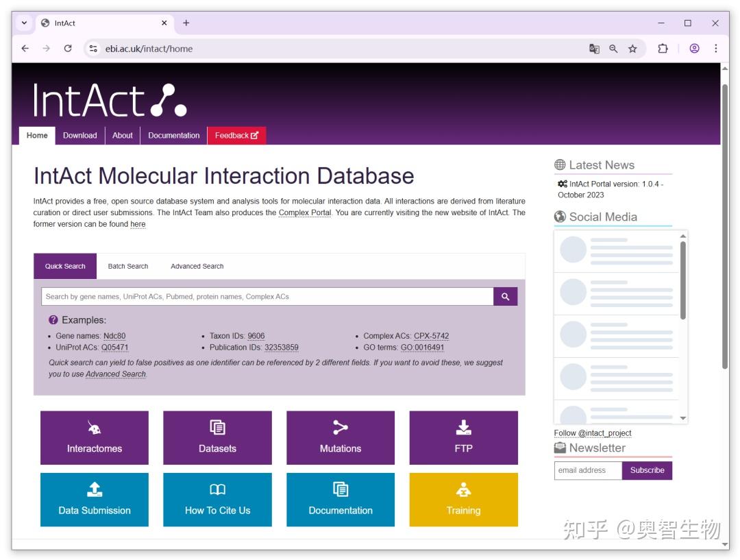This screenshot has height=560, width=740.
Task: Follow the Complex Portal link
Action: 305,212
